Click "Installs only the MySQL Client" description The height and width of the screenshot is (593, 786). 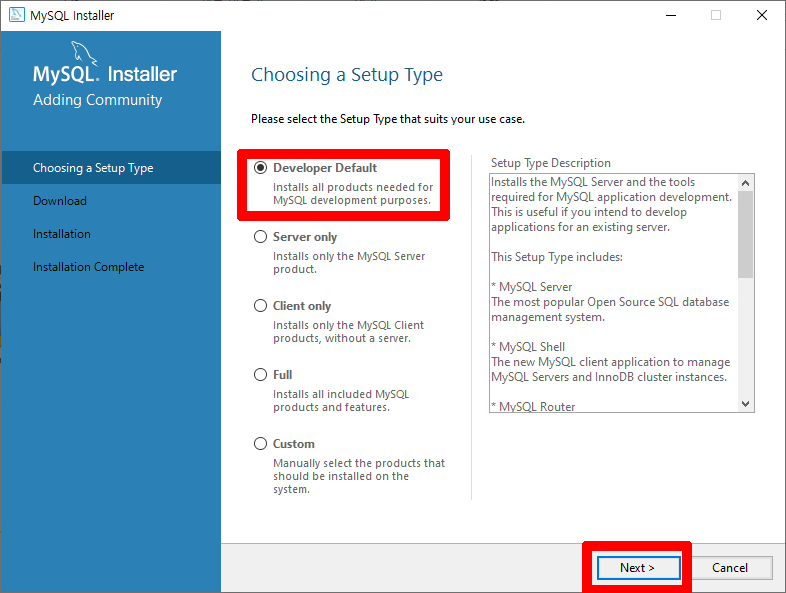point(348,331)
